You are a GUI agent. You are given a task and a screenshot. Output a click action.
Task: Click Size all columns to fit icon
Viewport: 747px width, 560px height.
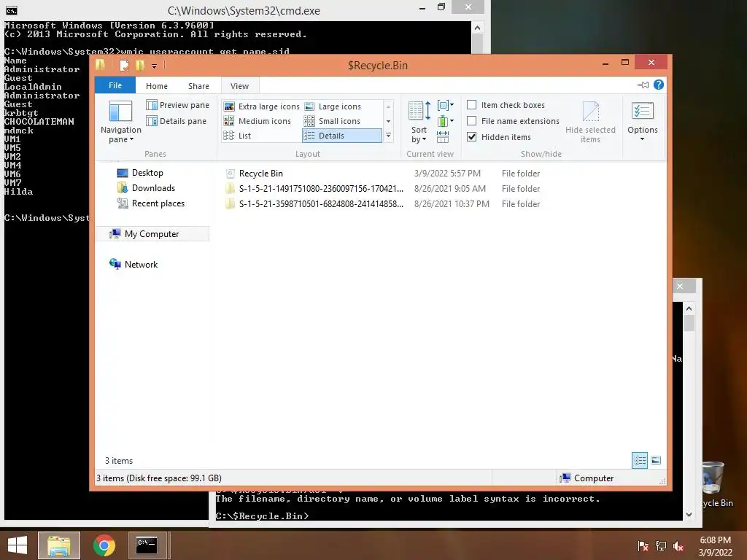coord(443,136)
